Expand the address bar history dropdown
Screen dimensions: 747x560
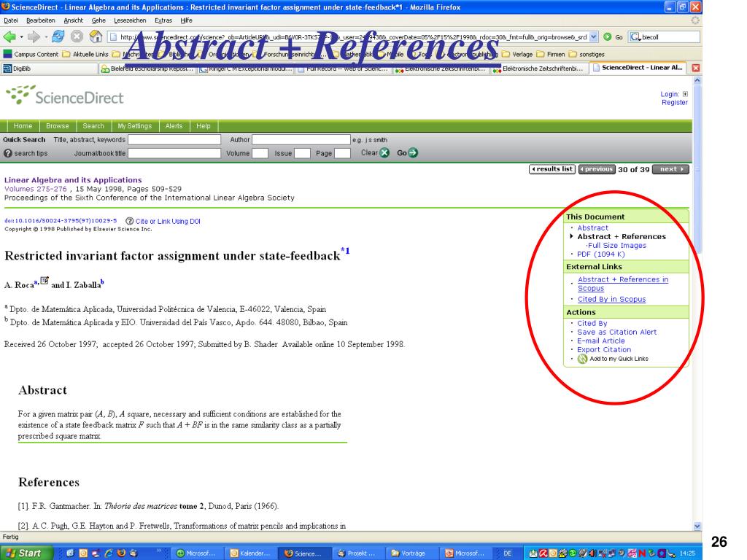point(594,36)
